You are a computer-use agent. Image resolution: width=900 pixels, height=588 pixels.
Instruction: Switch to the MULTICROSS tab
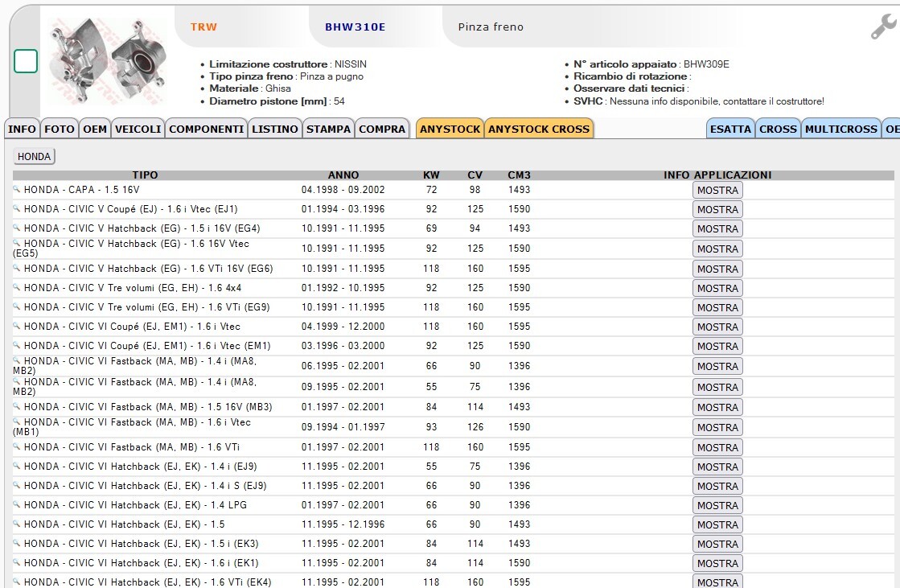[x=840, y=129]
